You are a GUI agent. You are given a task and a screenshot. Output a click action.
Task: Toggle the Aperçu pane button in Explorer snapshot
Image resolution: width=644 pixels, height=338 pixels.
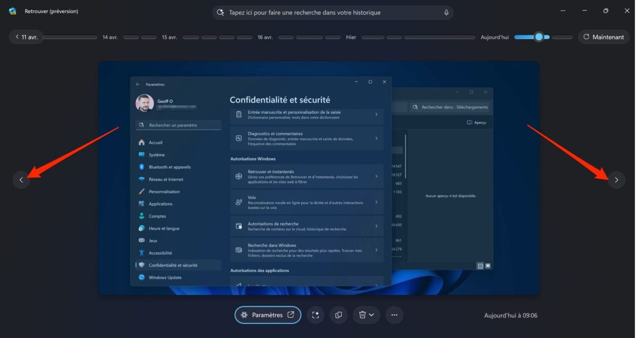[x=476, y=122]
